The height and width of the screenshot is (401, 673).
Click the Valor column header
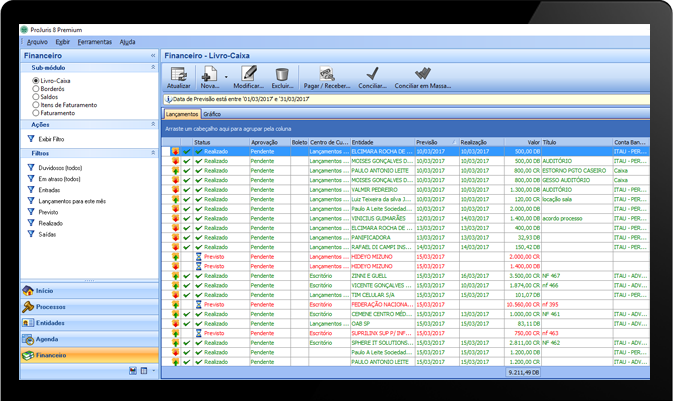point(523,142)
